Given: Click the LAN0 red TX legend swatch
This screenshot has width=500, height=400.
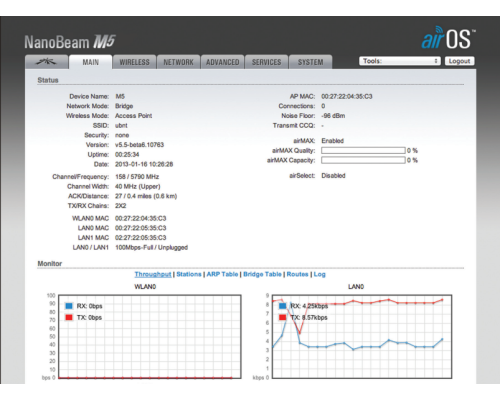Looking at the screenshot, I should click(282, 317).
